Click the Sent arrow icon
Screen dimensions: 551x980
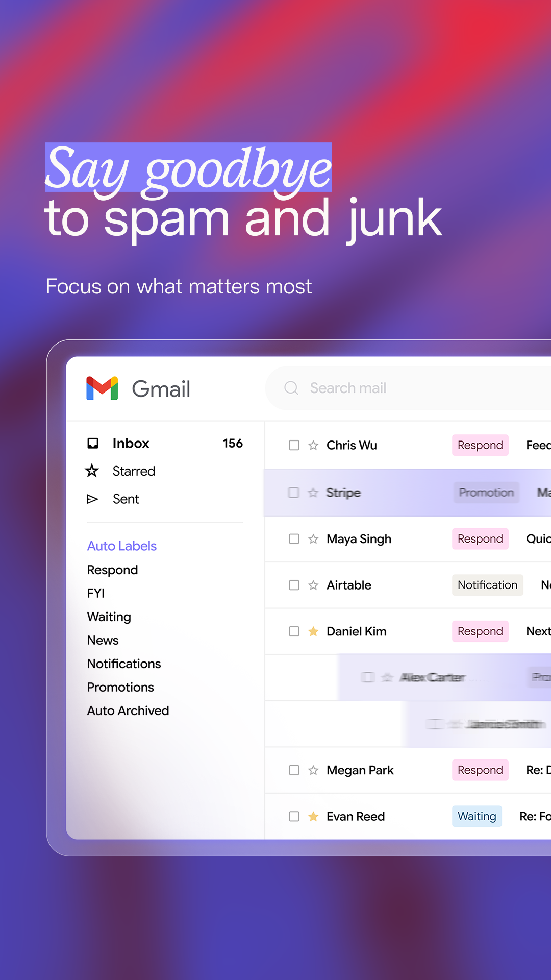[92, 499]
